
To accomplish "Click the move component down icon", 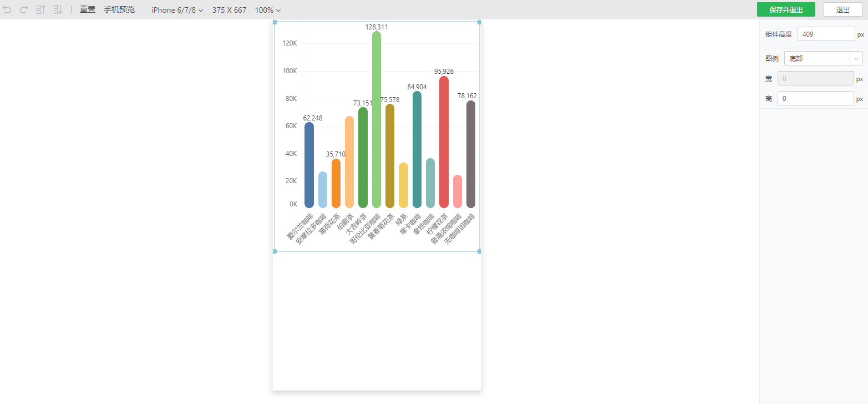I will tap(58, 9).
